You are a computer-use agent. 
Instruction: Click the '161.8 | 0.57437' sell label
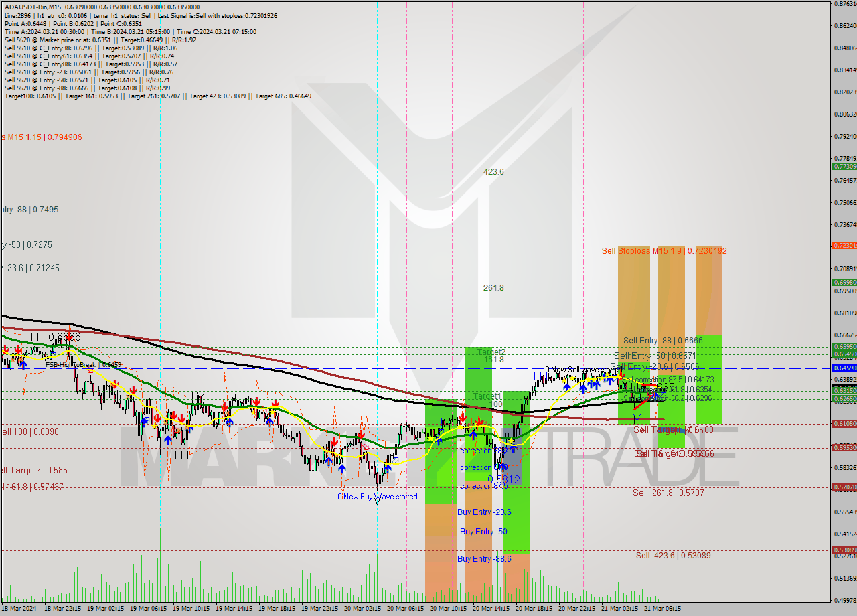(32, 486)
